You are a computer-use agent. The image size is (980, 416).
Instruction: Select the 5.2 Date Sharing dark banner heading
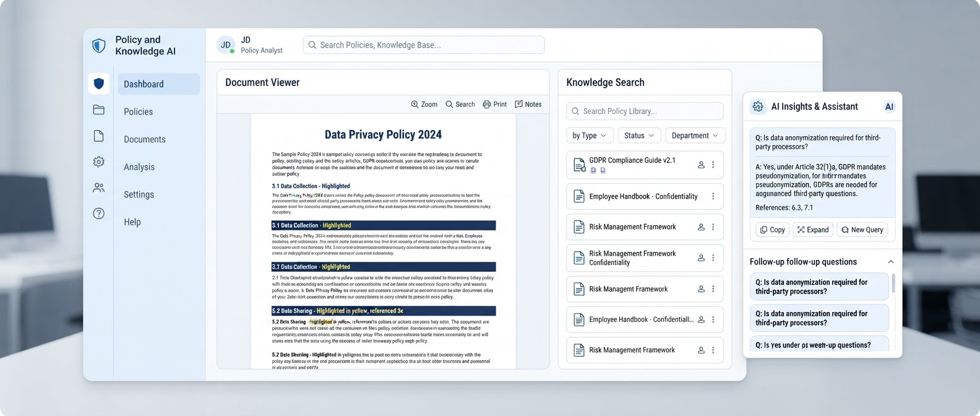pyautogui.click(x=384, y=311)
